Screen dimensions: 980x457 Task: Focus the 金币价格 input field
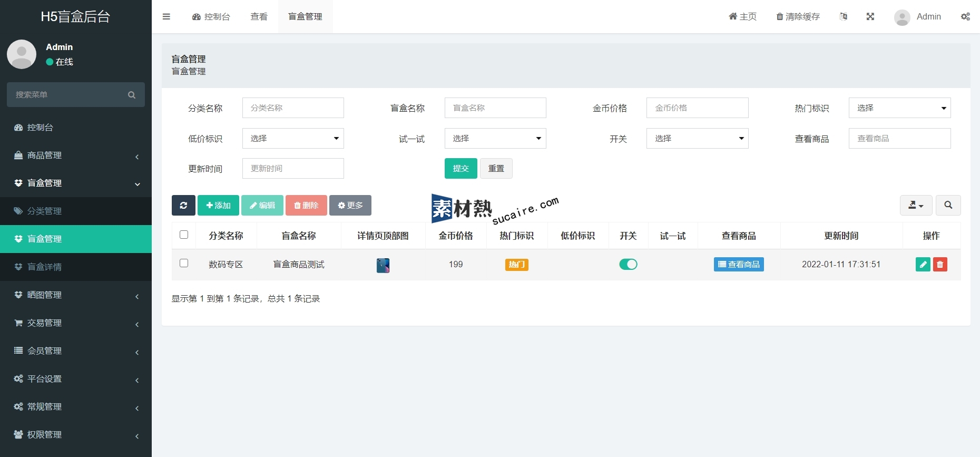point(697,108)
